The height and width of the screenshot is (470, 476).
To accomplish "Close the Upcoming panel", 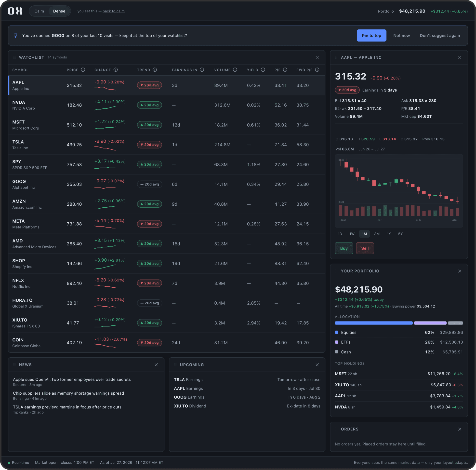I will [x=317, y=364].
